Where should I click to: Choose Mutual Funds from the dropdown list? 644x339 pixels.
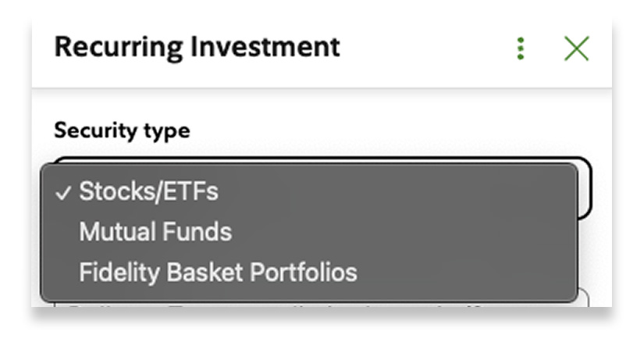(x=155, y=232)
